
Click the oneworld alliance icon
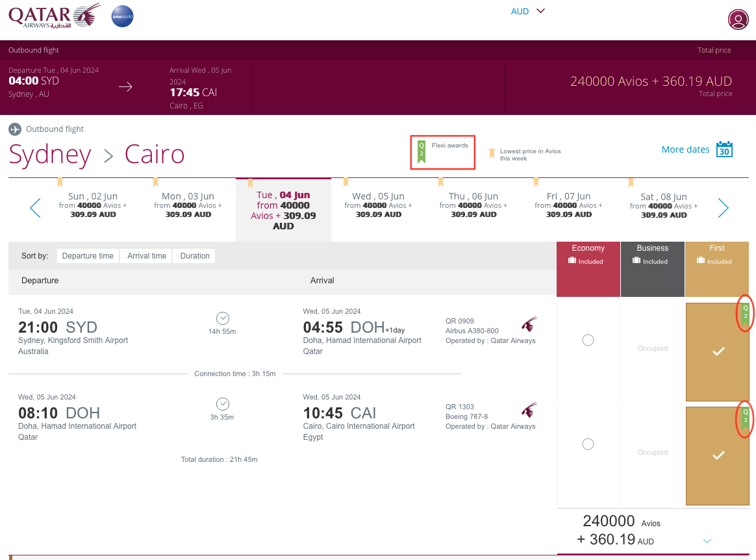(122, 16)
